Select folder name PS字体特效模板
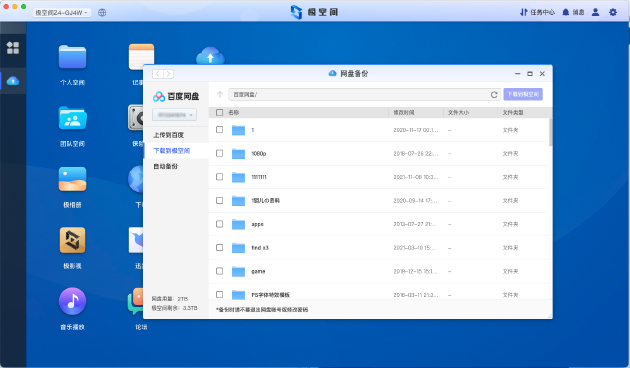Screen dimensions: 630x368 point(270,295)
